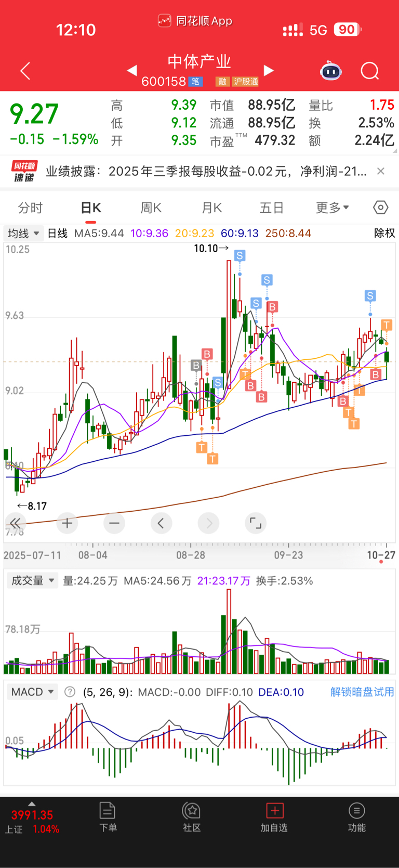Viewport: 399px width, 868px height.
Task: Expand 上证 index bar arrow
Action: click(x=32, y=804)
